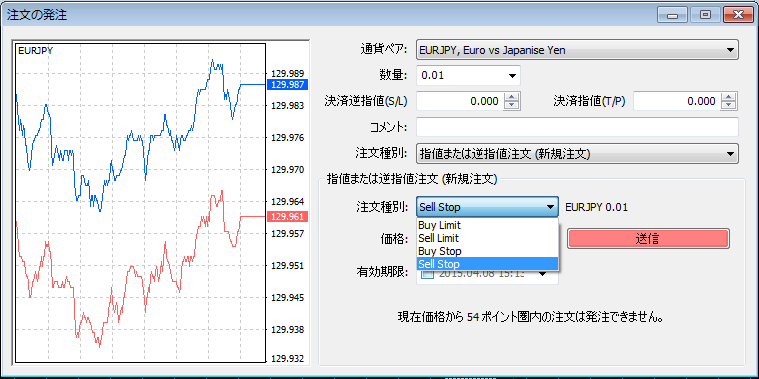Click the red 送信 send button
The image size is (759, 379).
pos(648,239)
